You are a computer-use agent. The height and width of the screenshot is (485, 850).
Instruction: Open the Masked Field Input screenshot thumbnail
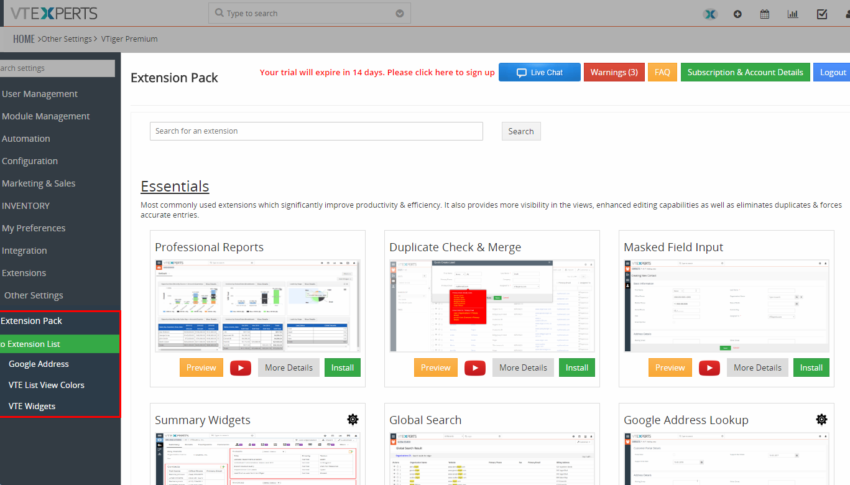(x=726, y=306)
